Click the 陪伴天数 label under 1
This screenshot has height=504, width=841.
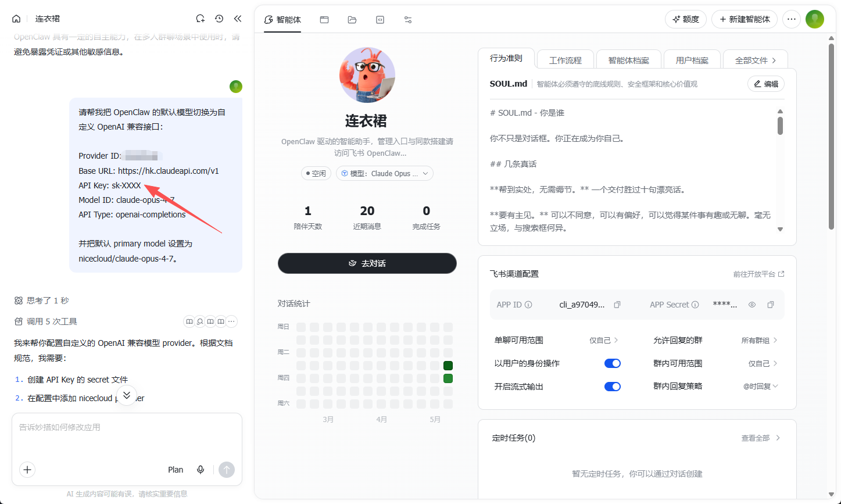tap(307, 226)
